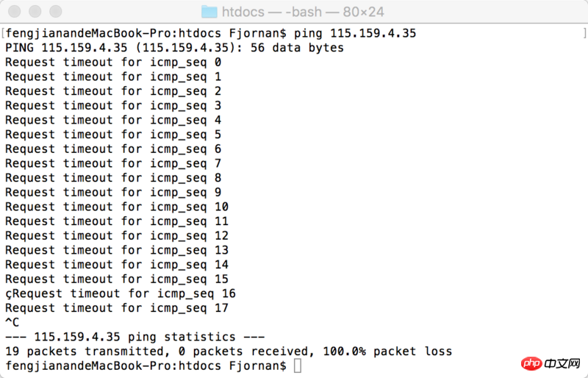Zoom the terminal with the third window button

(56, 11)
